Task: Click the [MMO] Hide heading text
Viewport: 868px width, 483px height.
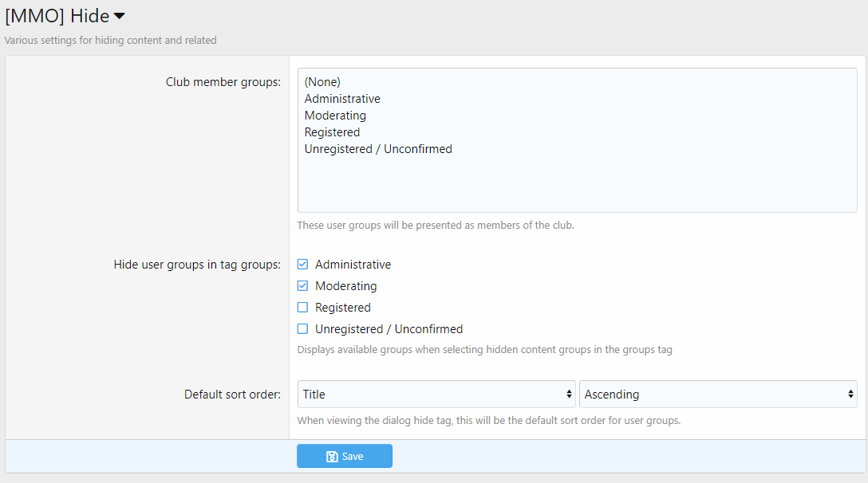Action: click(x=57, y=16)
